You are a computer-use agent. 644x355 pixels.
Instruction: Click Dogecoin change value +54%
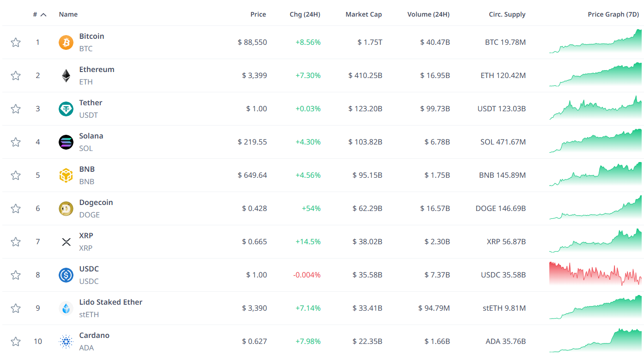point(311,209)
